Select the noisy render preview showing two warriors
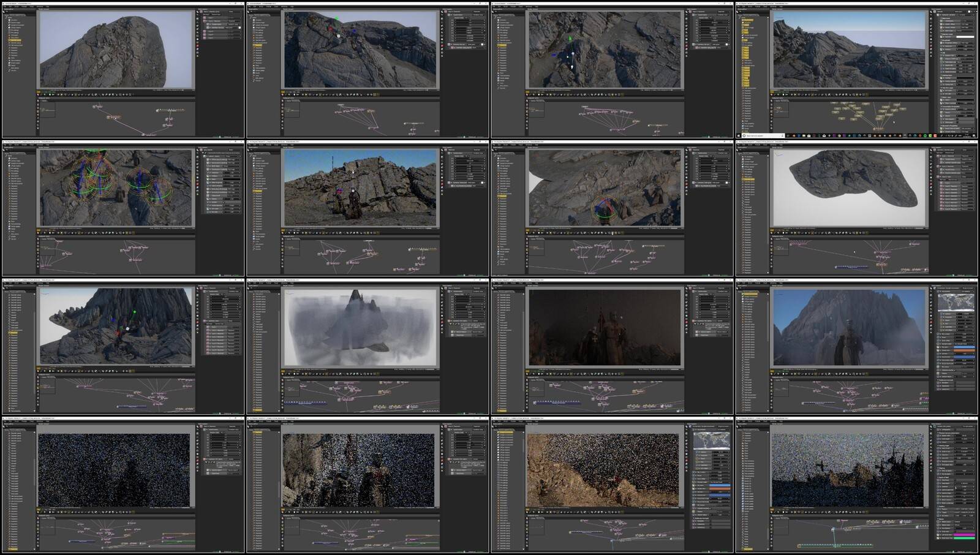980x555 pixels. 359,470
